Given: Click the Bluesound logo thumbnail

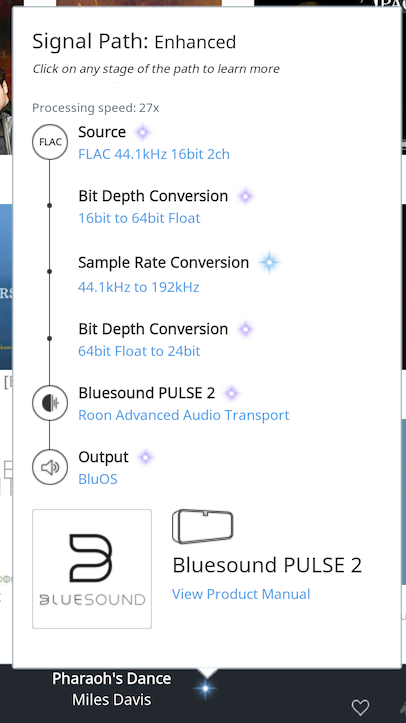Looking at the screenshot, I should pyautogui.click(x=92, y=569).
